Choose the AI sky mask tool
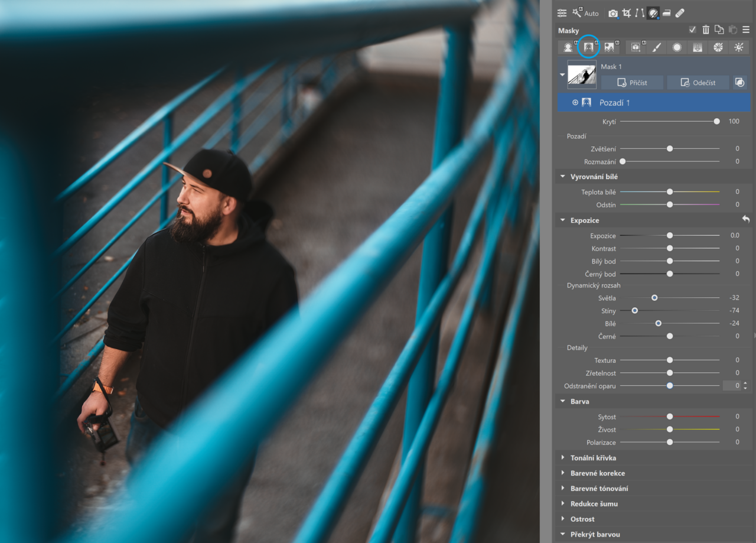 (609, 47)
